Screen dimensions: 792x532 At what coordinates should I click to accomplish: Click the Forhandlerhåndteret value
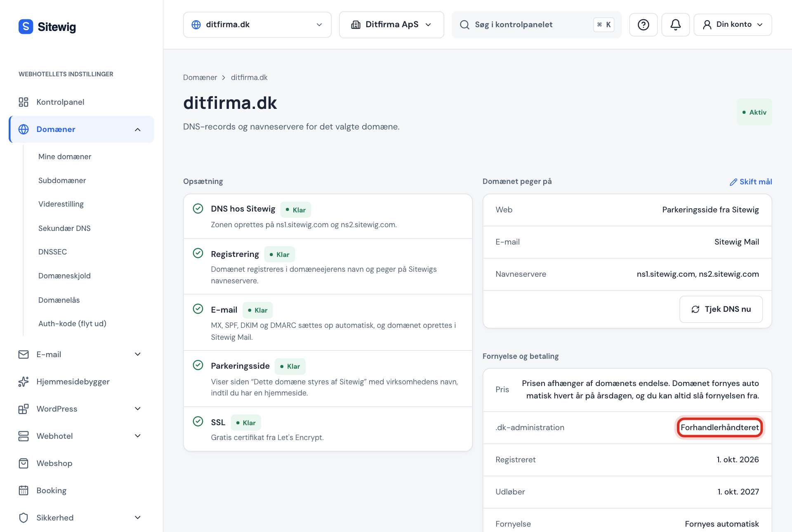(x=720, y=427)
